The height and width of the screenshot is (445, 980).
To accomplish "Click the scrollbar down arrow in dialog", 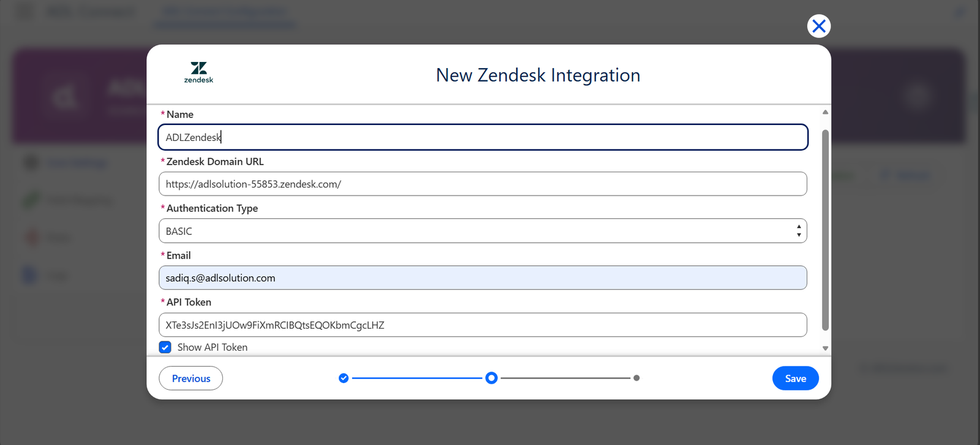I will [825, 348].
